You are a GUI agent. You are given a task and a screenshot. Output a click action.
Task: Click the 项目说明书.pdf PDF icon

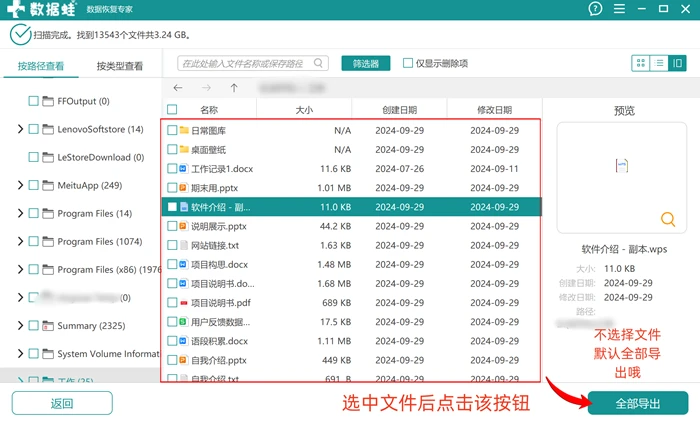tap(183, 303)
